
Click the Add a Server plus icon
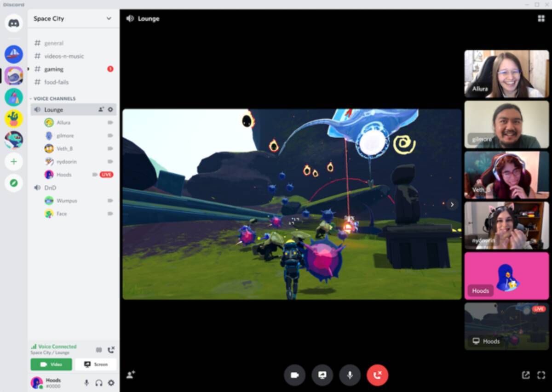pos(14,162)
